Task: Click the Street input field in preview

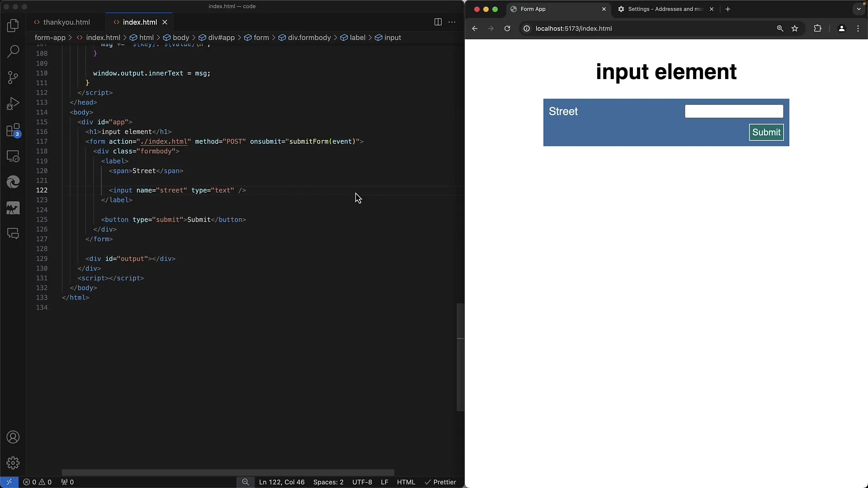Action: (735, 112)
